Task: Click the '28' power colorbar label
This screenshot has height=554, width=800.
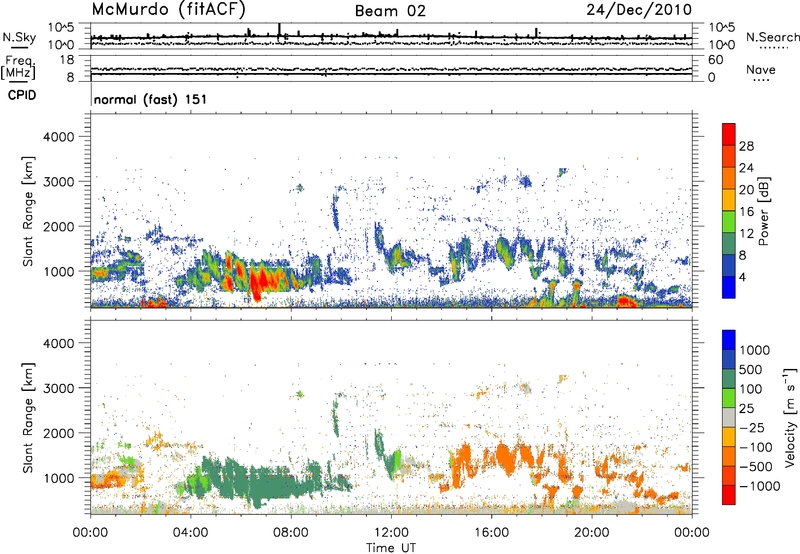Action: 746,146
